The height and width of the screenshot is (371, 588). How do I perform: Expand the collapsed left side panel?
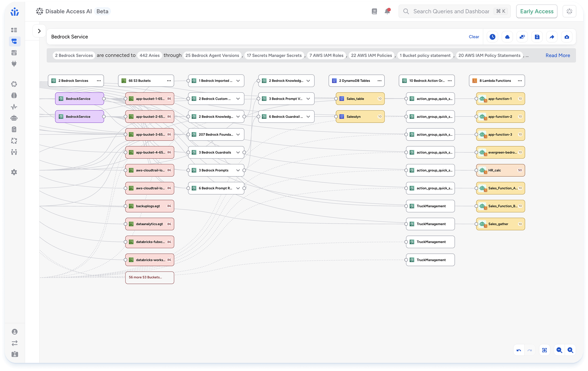click(39, 31)
